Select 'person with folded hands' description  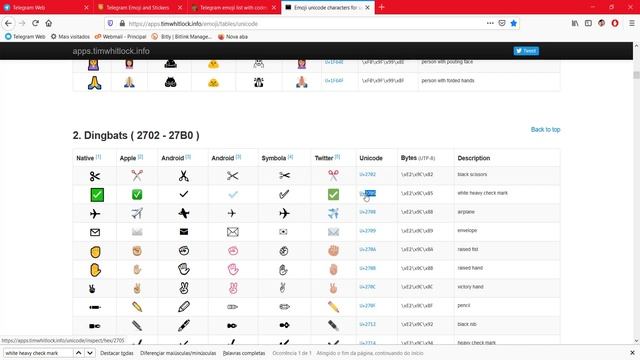pyautogui.click(x=448, y=80)
